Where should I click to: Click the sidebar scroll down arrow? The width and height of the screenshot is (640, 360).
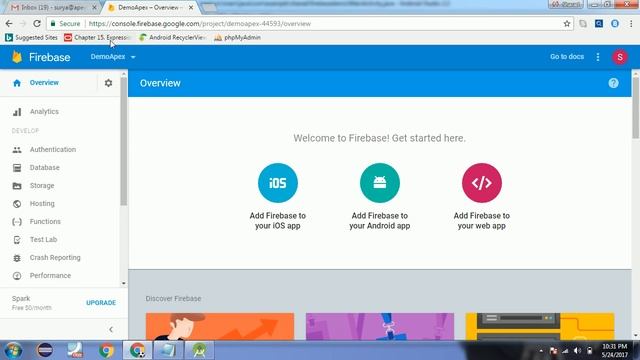tap(124, 283)
